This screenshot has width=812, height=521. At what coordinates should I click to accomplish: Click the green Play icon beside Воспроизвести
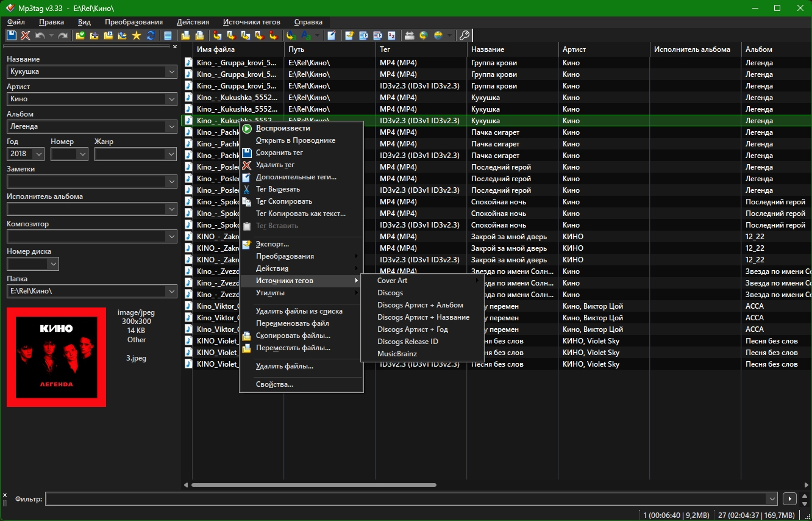coord(247,129)
